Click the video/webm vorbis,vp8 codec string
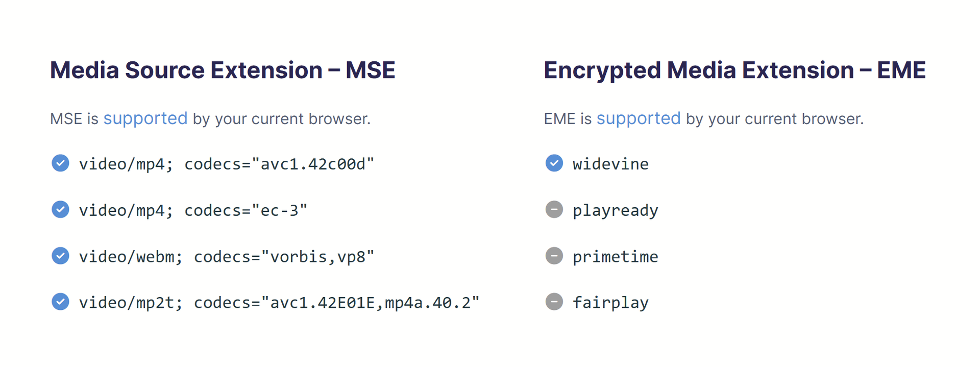980x367 pixels. 227,256
